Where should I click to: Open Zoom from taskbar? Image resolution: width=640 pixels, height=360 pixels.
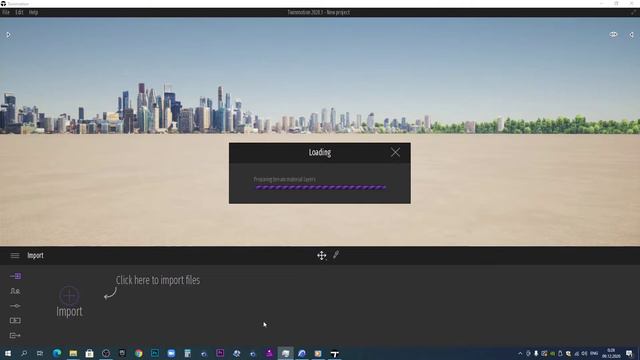[x=171, y=353]
